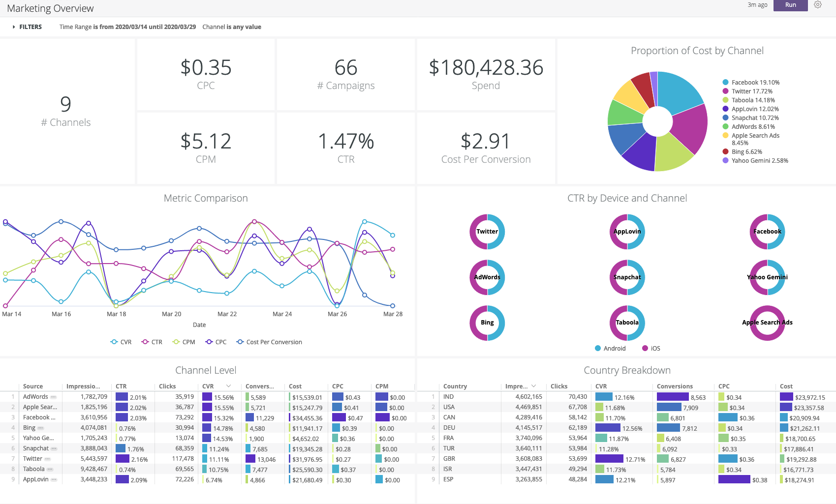Click the Yahoo Gemini donut chart

click(x=767, y=277)
